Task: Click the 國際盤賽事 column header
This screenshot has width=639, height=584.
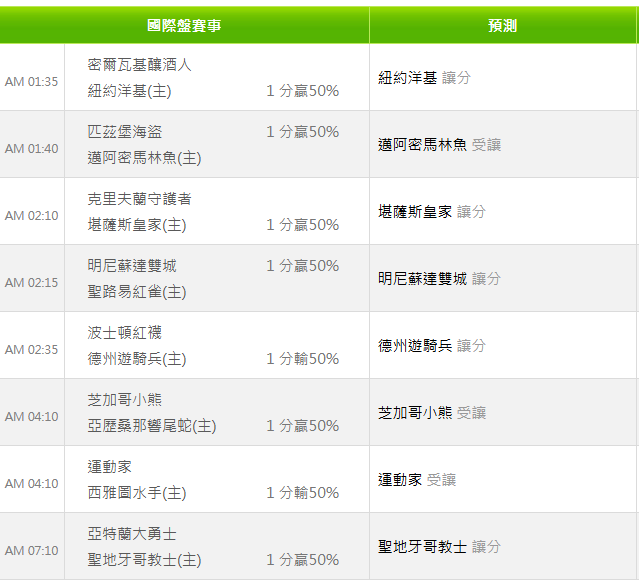Action: [x=184, y=25]
